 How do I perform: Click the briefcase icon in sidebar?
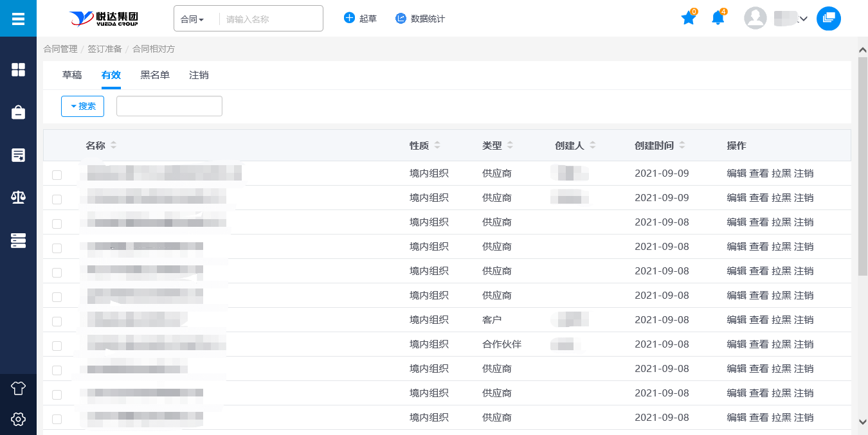point(18,112)
